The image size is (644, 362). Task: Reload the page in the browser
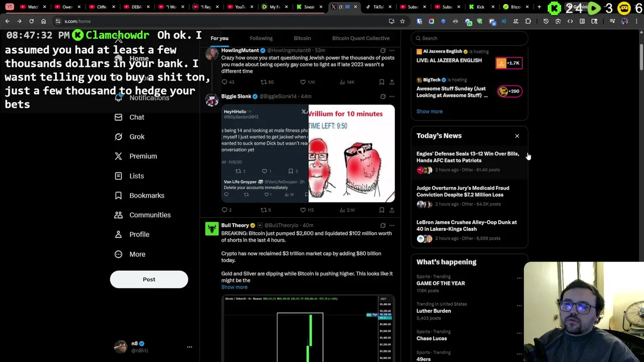[x=31, y=21]
